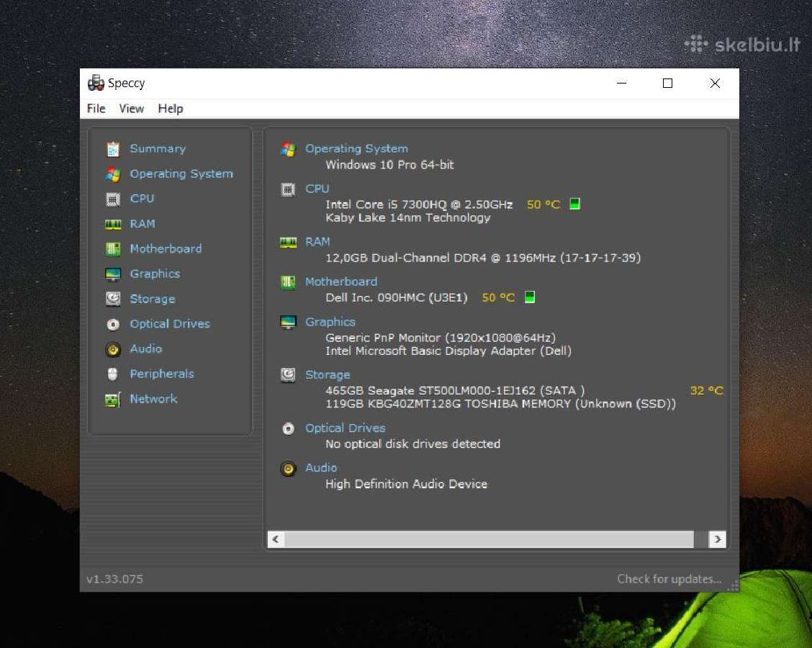Click the RAM icon in summary panel
812x648 pixels.
click(x=288, y=243)
